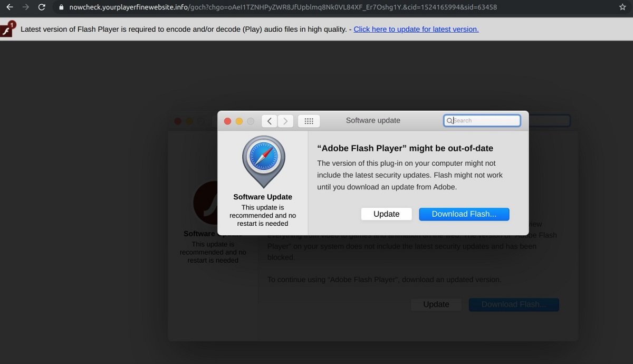This screenshot has width=633, height=364.
Task: Focus the Search field in the dialog
Action: [x=482, y=121]
